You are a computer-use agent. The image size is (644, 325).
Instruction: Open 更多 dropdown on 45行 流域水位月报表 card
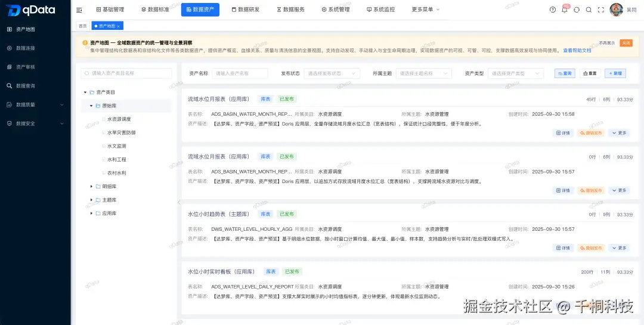pyautogui.click(x=619, y=133)
